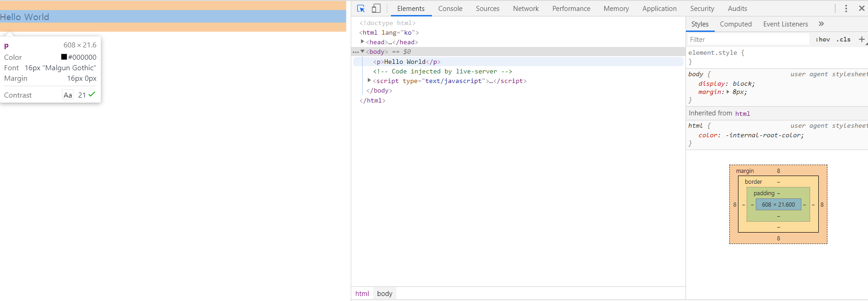Show more Styles pane tabs chevron
This screenshot has width=868, height=301.
(x=821, y=24)
